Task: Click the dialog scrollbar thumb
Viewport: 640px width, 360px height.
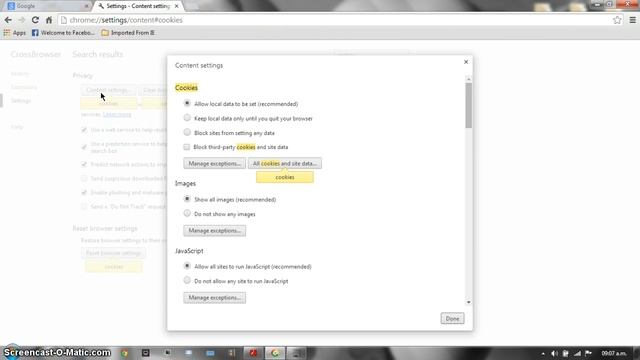Action: click(469, 105)
